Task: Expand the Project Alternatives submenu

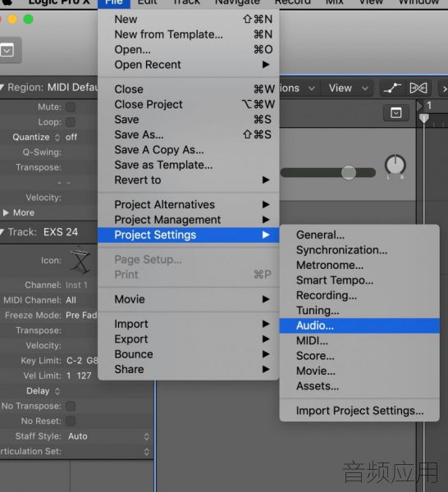Action: [189, 204]
